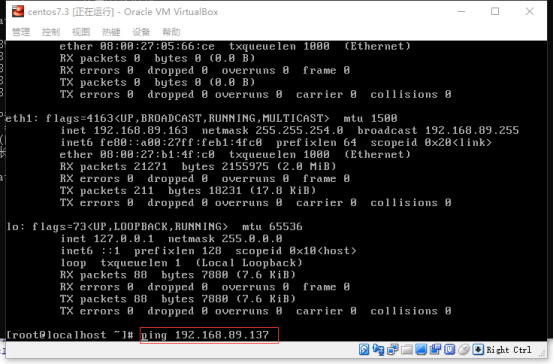Click the 'loop txqueuelen 1 (Local Loopback)' line

(x=181, y=263)
